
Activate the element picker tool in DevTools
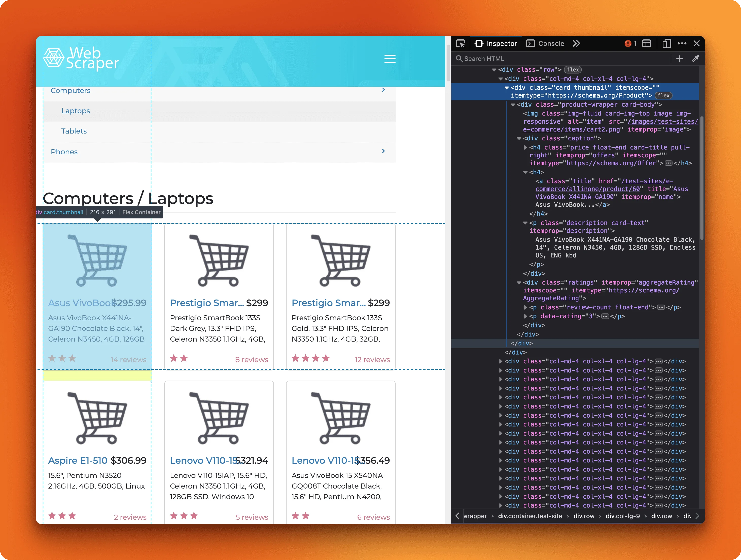tap(461, 44)
